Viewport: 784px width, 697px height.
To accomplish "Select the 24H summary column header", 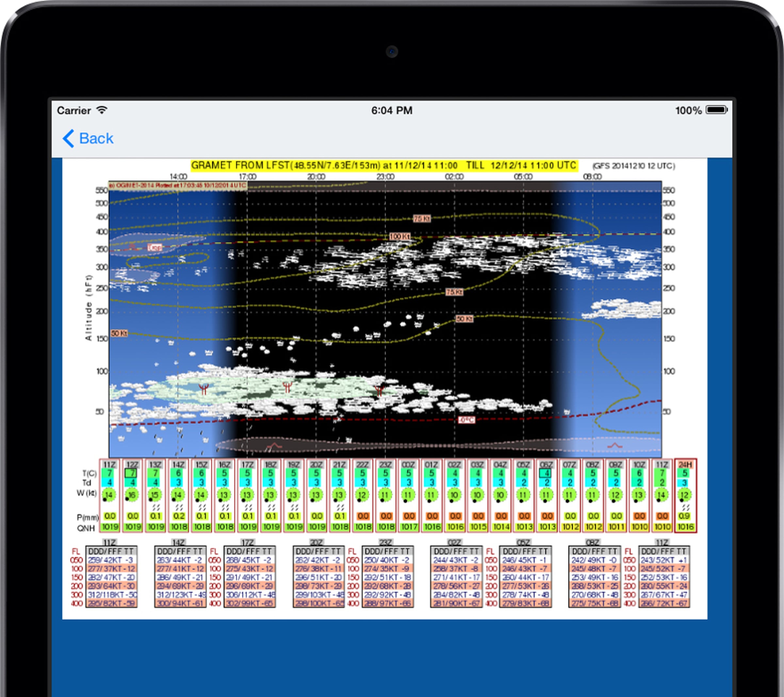I will coord(685,465).
